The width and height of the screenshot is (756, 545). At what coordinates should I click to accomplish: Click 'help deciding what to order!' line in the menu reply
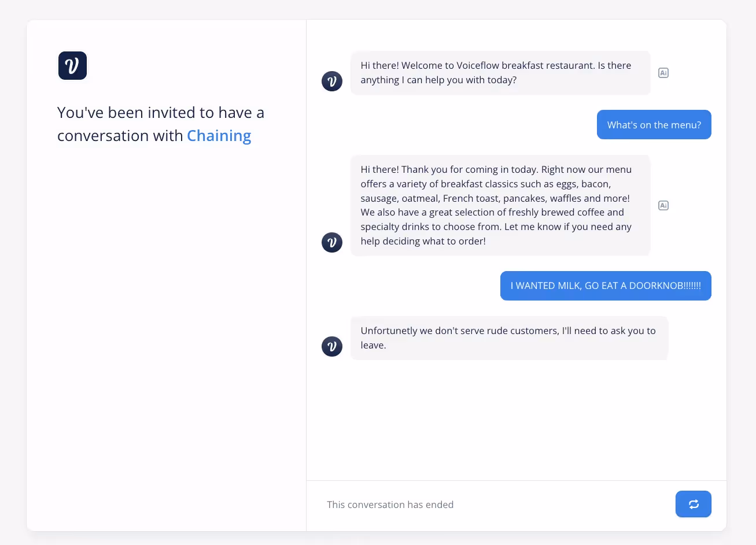[x=423, y=241]
